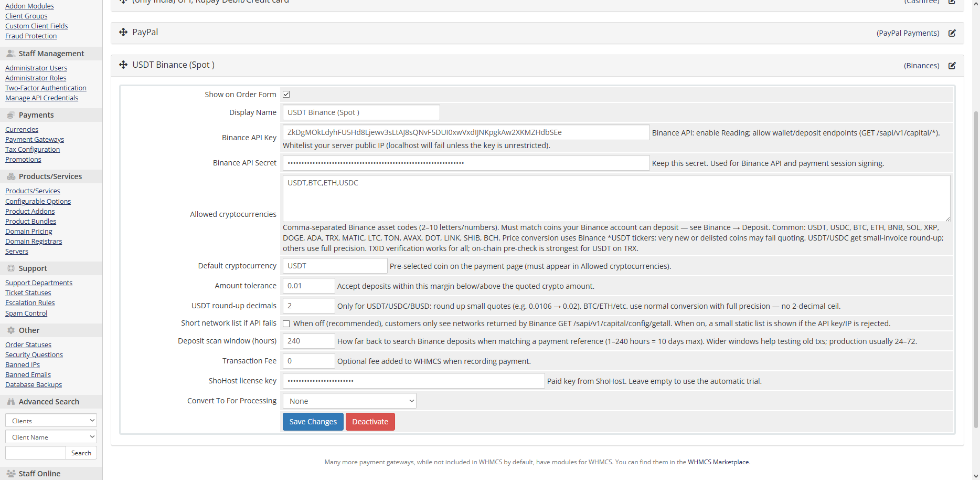This screenshot has height=480, width=980.
Task: Click the ShoHost license key field
Action: [414, 381]
